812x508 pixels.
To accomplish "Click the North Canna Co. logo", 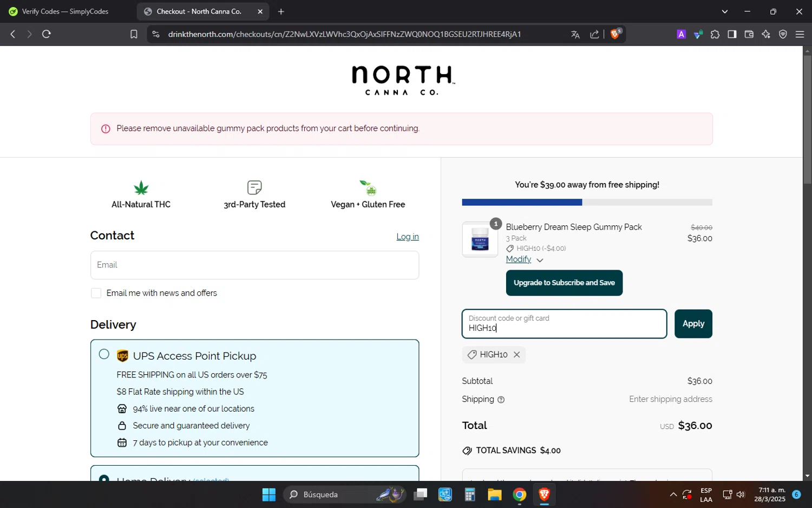I will (403, 80).
